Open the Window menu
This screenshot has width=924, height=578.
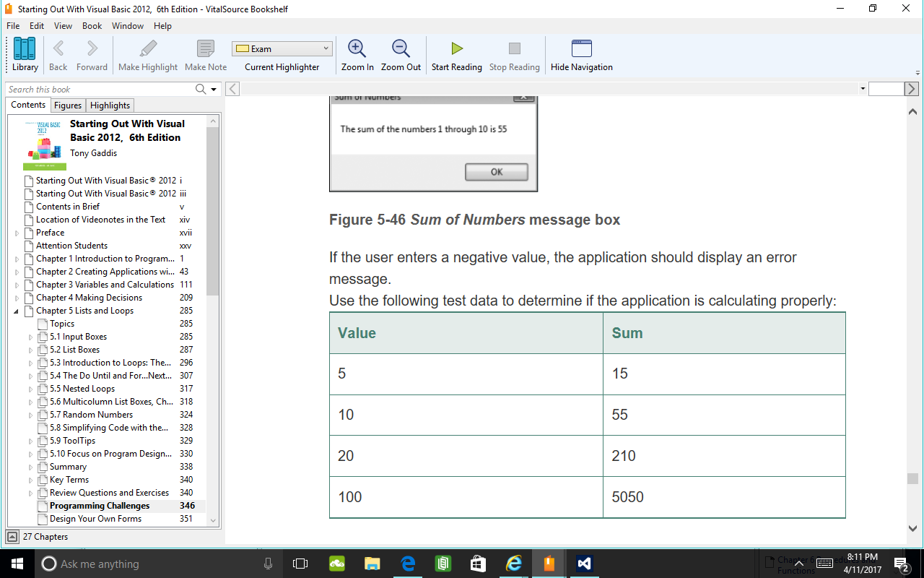point(128,26)
